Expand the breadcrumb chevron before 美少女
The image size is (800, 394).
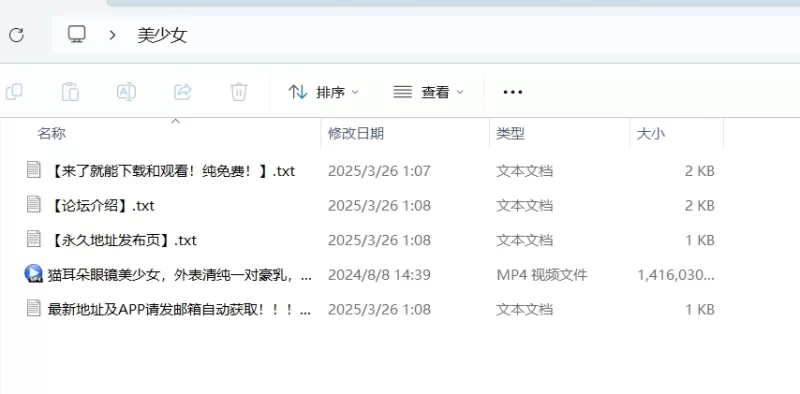pos(113,35)
